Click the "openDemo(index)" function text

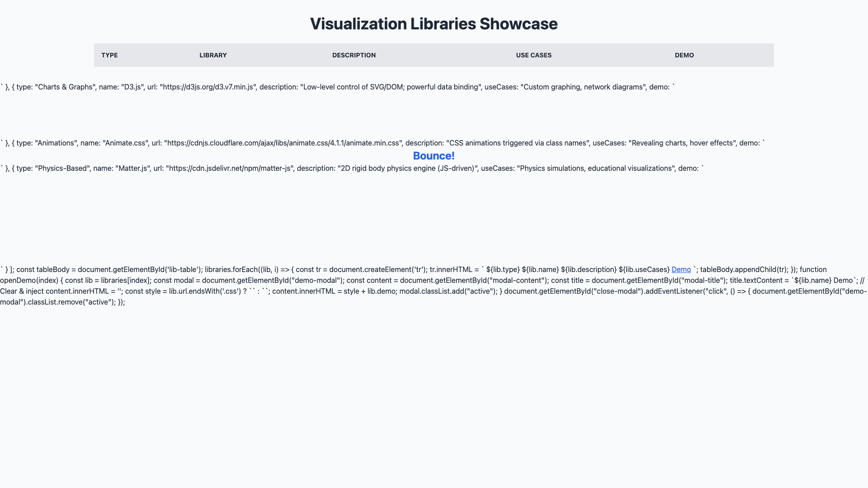(29, 281)
